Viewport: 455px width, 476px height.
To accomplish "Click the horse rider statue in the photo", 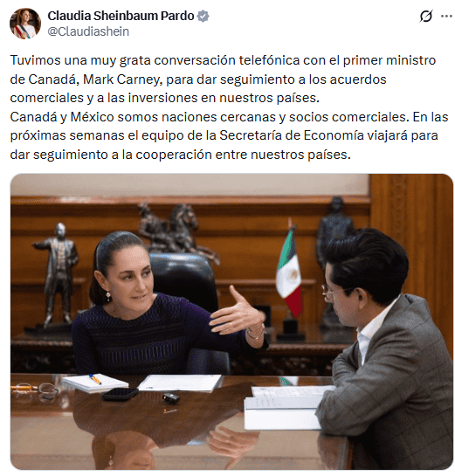I will 176,231.
